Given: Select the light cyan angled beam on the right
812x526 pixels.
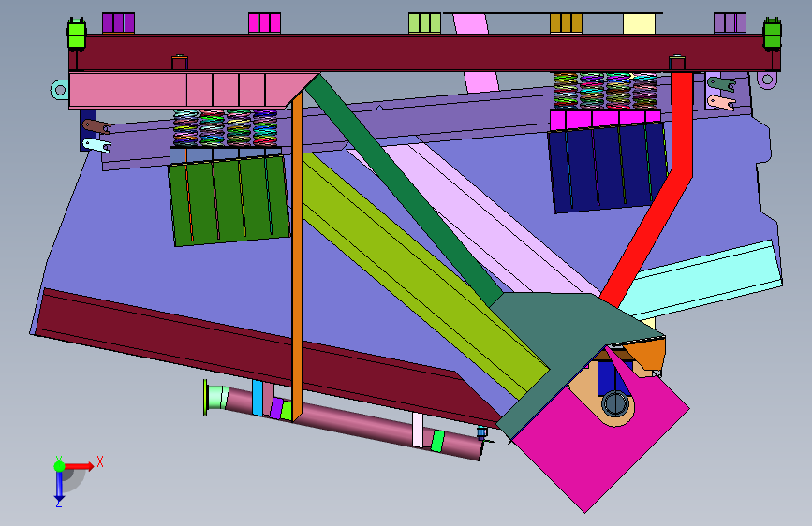Looking at the screenshot, I should [704, 280].
